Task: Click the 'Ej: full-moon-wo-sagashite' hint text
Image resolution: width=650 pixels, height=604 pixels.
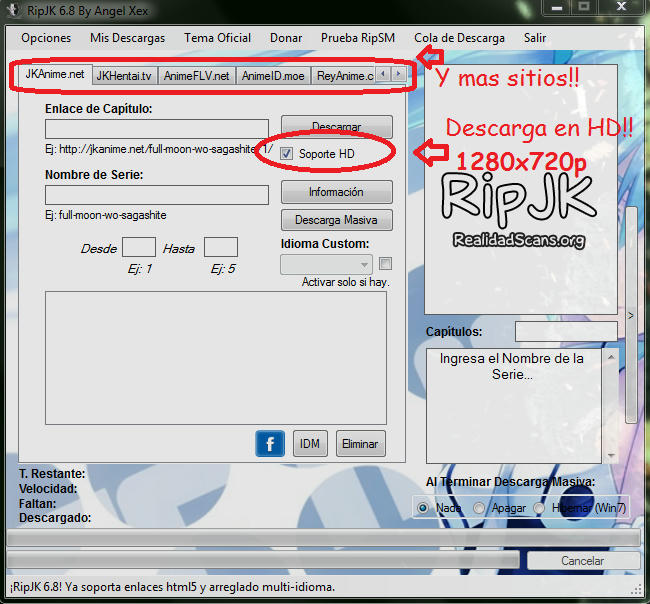Action: click(106, 215)
